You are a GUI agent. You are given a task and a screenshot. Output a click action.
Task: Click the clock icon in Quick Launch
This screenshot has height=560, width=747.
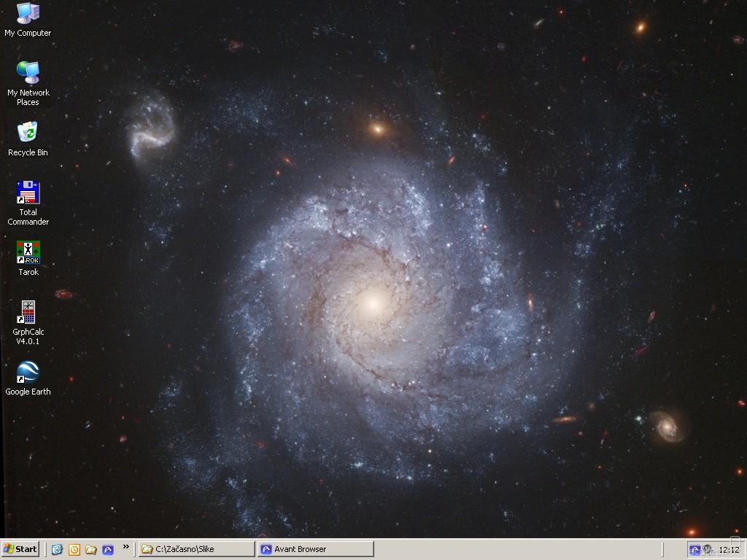[74, 550]
